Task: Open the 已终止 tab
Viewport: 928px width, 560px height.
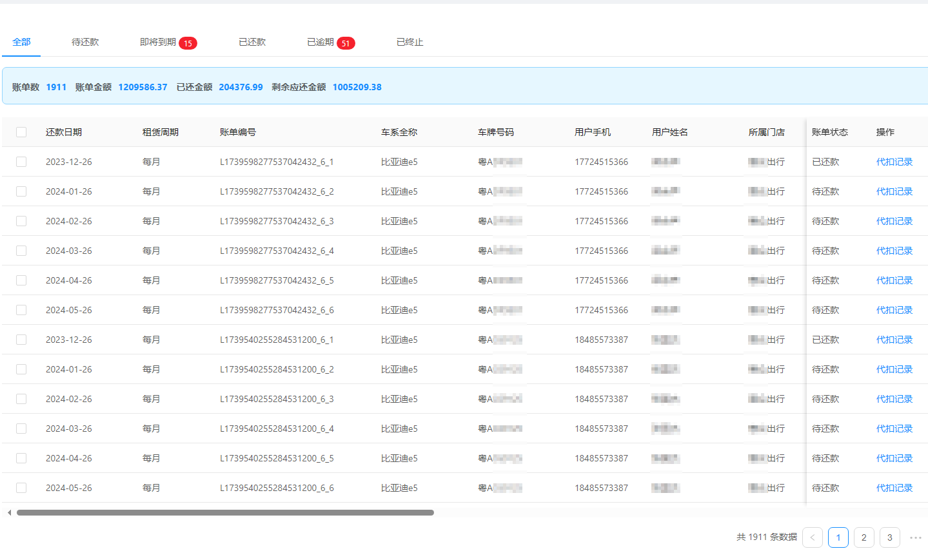Action: 410,42
